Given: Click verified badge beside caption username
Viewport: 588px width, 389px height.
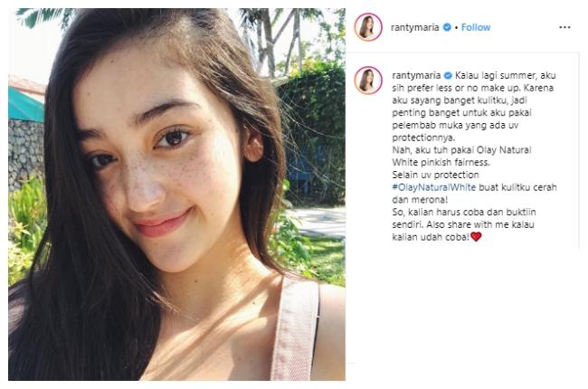Looking at the screenshot, I should (446, 72).
